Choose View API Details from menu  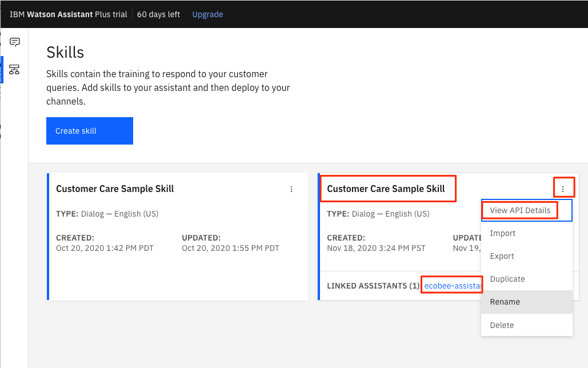coord(526,210)
